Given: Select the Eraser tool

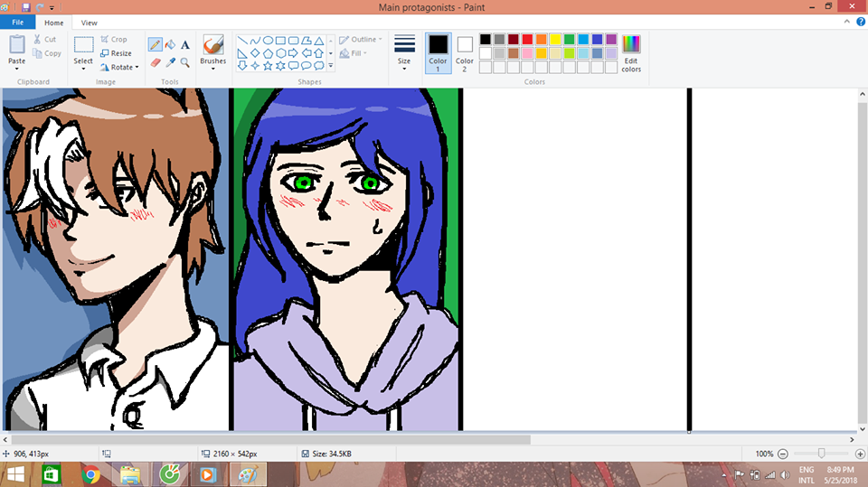Looking at the screenshot, I should pos(155,62).
